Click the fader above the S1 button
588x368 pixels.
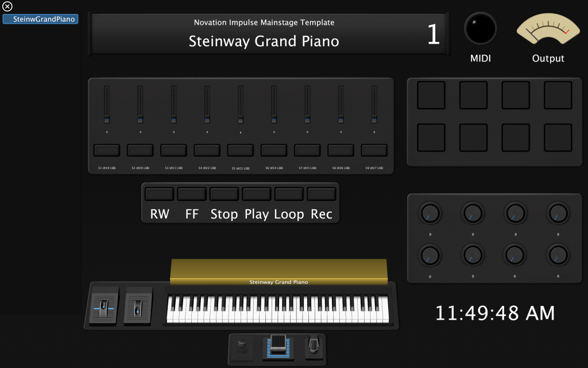coord(107,105)
